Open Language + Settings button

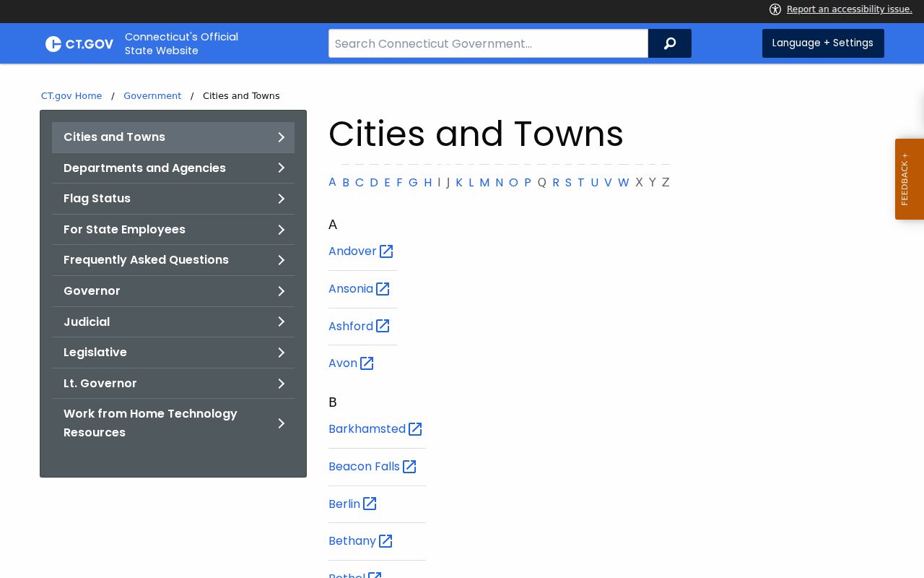(823, 43)
